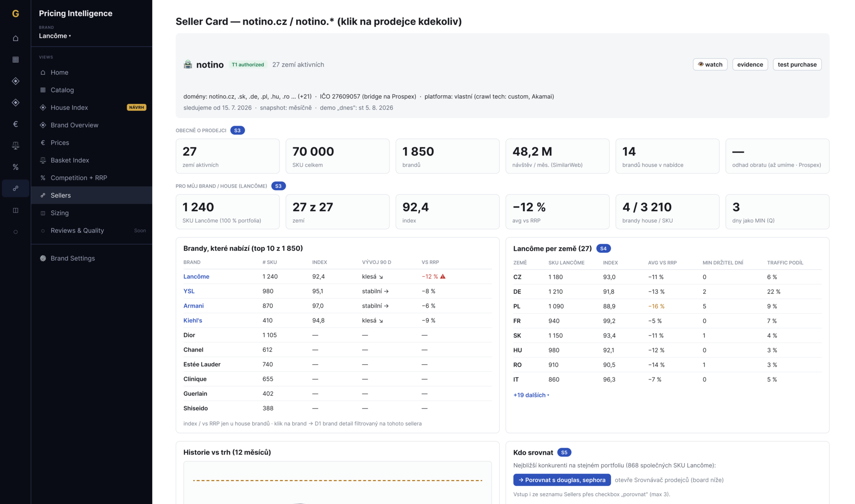The width and height of the screenshot is (855, 504).
Task: Click the DE row in country table
Action: (667, 292)
